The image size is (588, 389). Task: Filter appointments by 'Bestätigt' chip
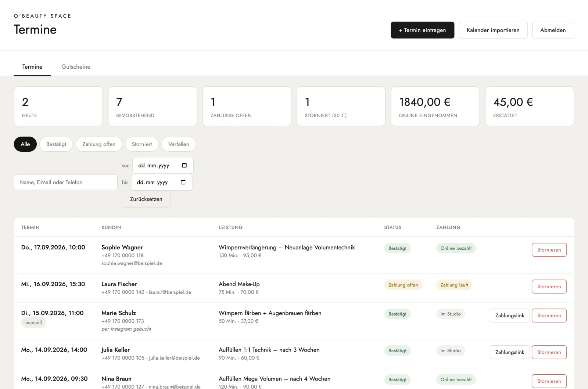coord(56,144)
